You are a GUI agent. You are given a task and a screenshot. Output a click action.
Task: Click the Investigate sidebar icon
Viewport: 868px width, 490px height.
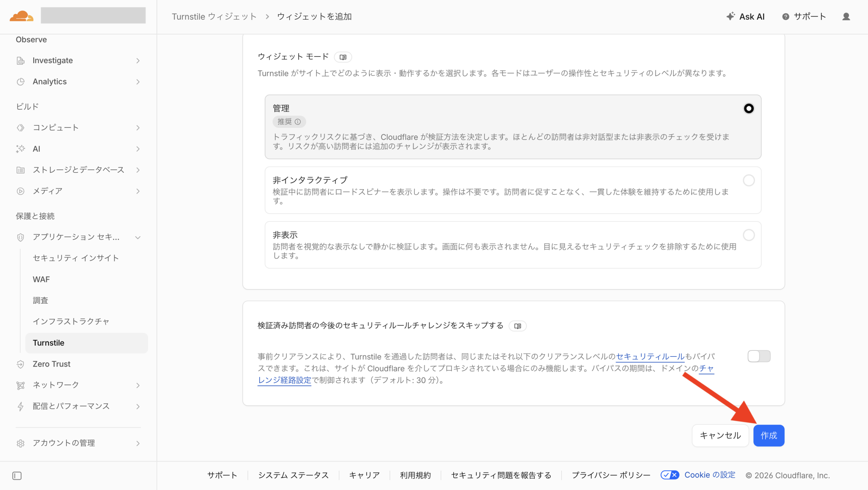tap(21, 61)
